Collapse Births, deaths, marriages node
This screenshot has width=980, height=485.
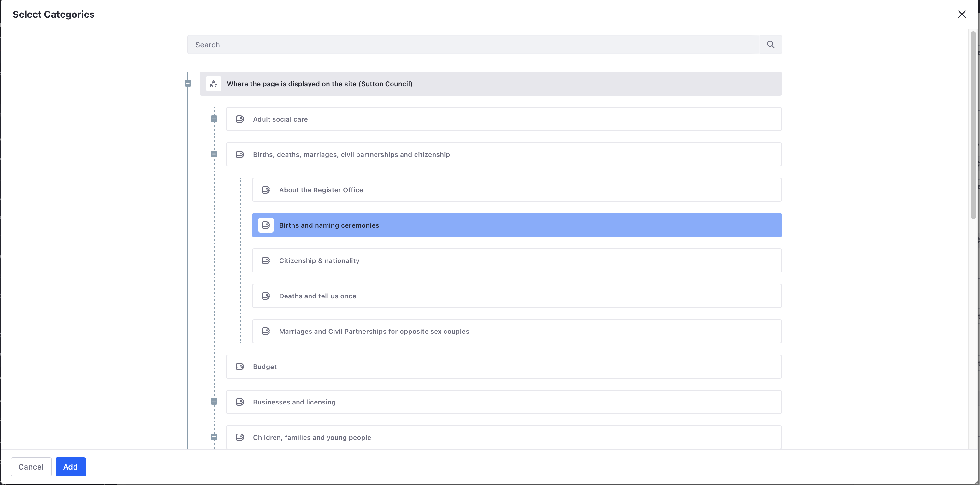click(214, 154)
